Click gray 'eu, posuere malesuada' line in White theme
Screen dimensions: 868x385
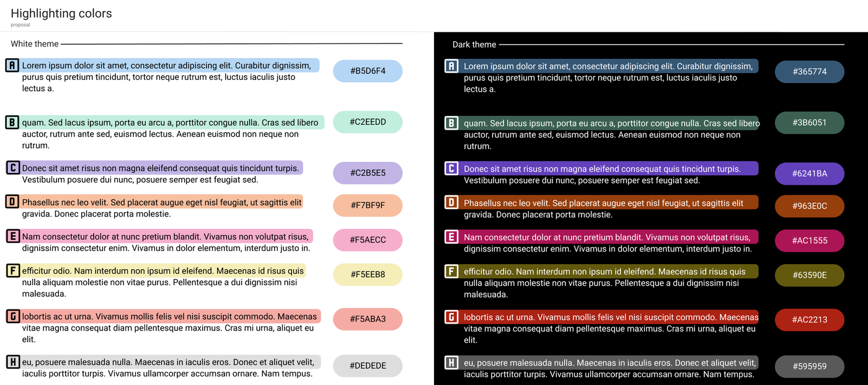pyautogui.click(x=170, y=362)
